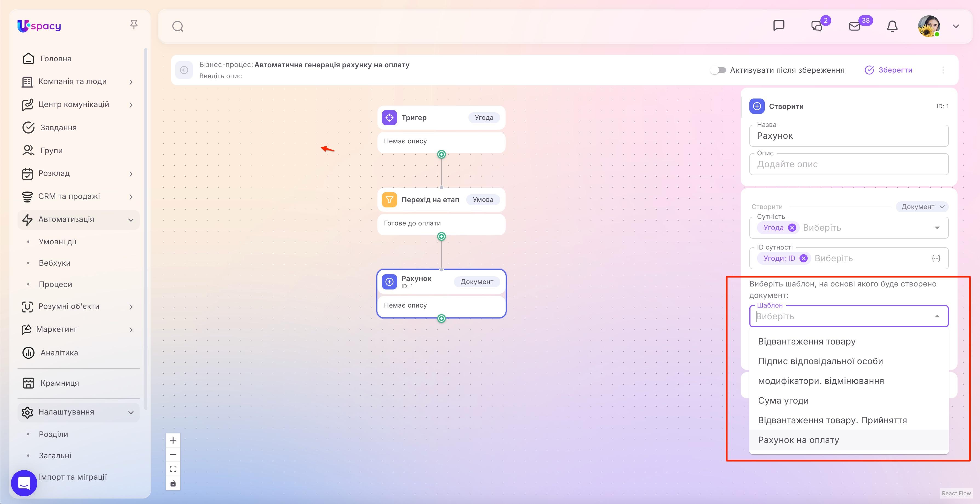The height and width of the screenshot is (504, 980).
Task: Open the Документ type dropdown
Action: point(922,207)
